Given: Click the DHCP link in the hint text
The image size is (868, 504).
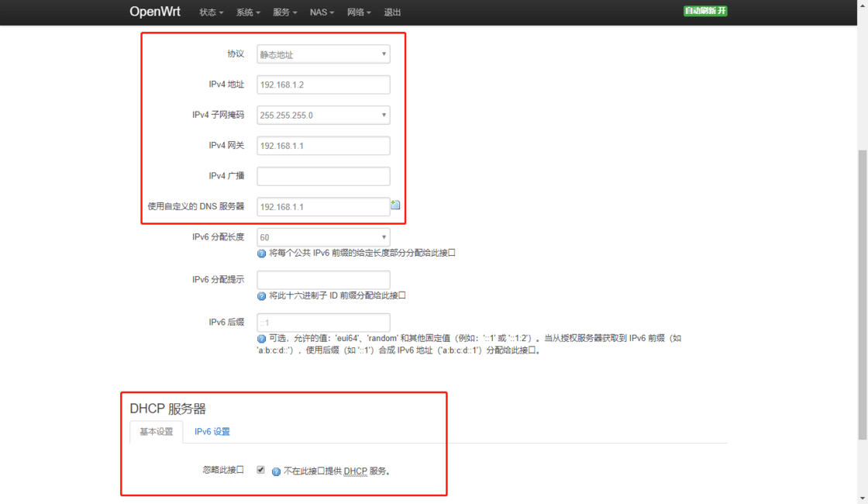Looking at the screenshot, I should [x=356, y=471].
